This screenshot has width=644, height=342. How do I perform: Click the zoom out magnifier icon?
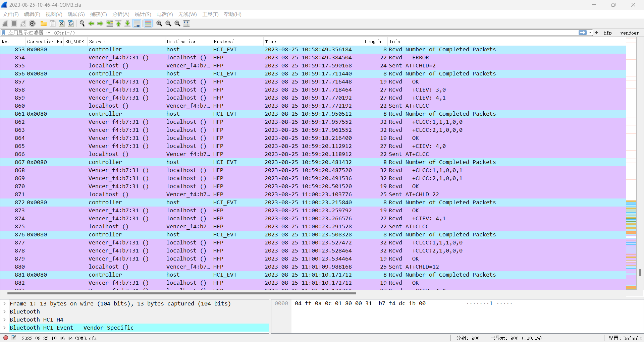168,23
